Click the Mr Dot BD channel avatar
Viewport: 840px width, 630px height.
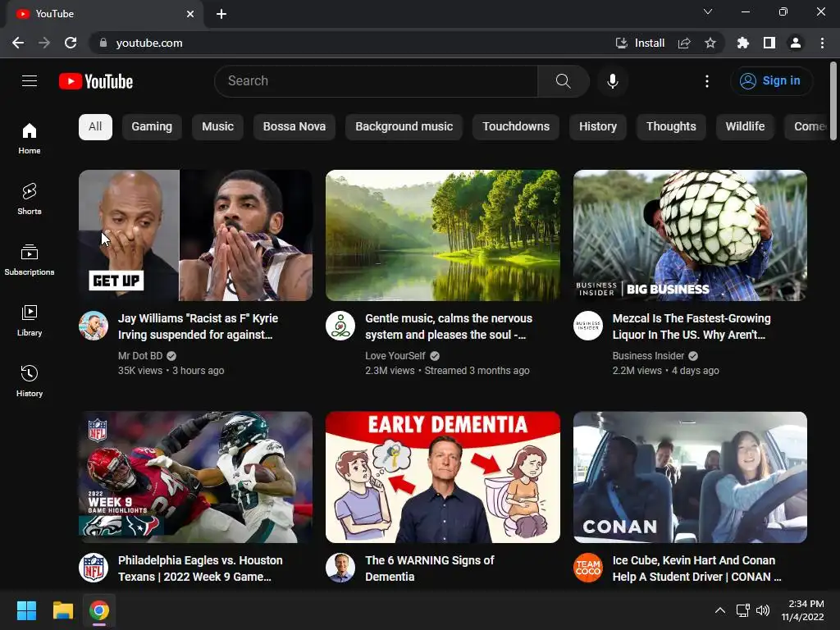(94, 326)
